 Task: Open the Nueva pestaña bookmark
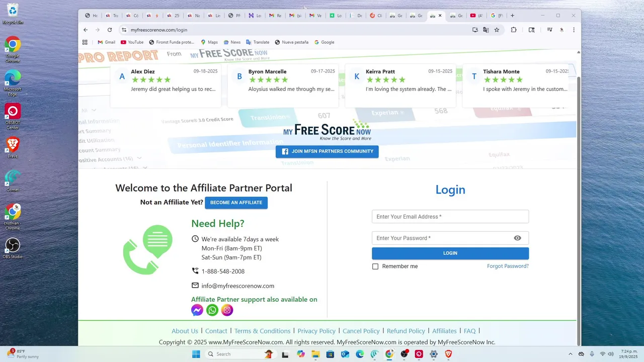292,42
